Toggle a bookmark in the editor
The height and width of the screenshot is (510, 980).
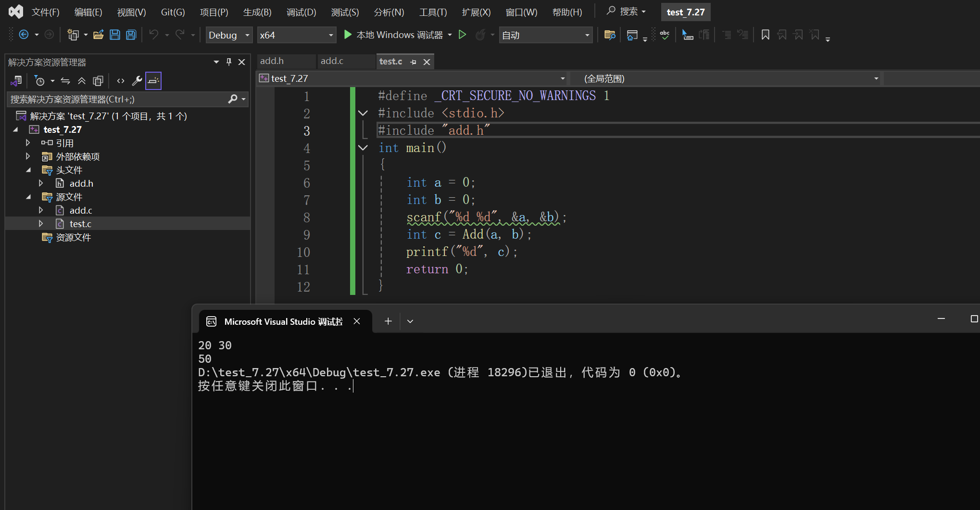pyautogui.click(x=765, y=34)
